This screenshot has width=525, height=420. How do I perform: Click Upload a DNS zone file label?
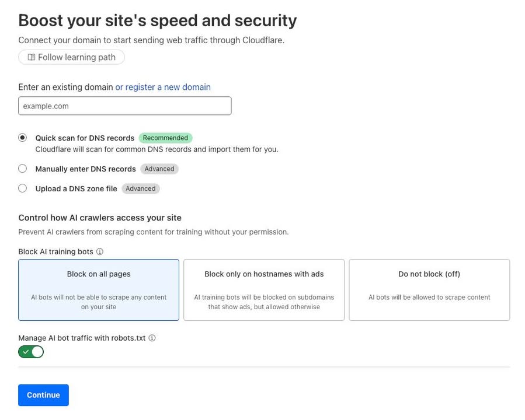click(77, 188)
